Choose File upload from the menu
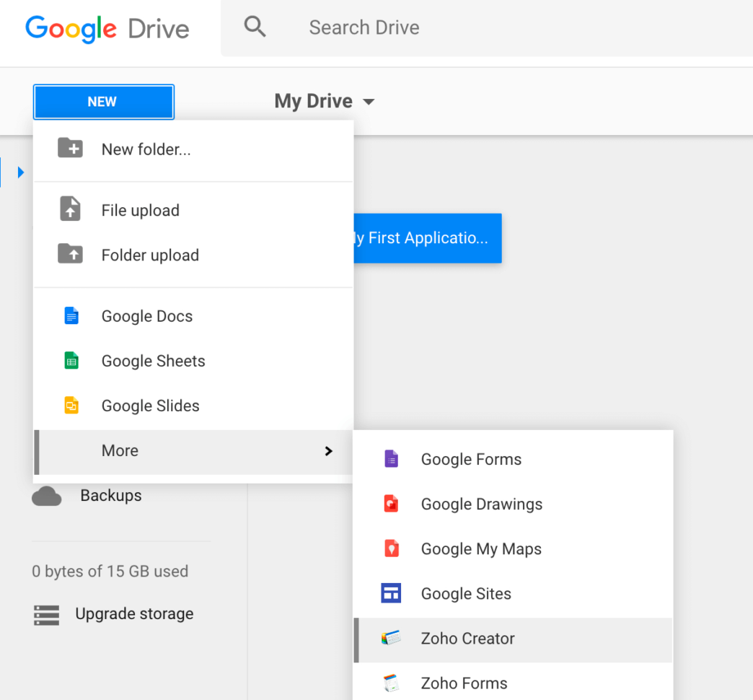Viewport: 753px width, 700px height. [139, 210]
